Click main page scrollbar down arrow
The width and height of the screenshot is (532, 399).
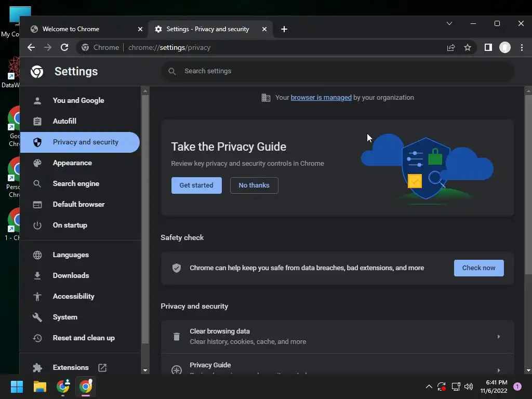point(528,370)
